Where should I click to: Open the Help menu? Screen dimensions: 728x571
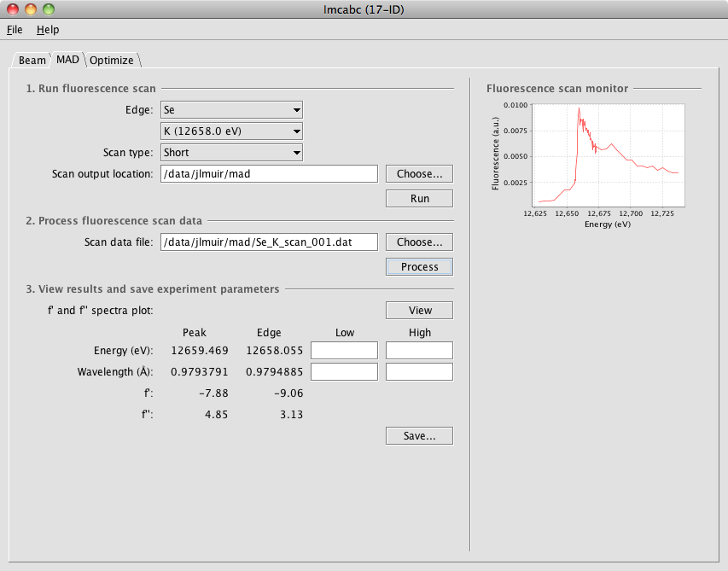coord(48,30)
